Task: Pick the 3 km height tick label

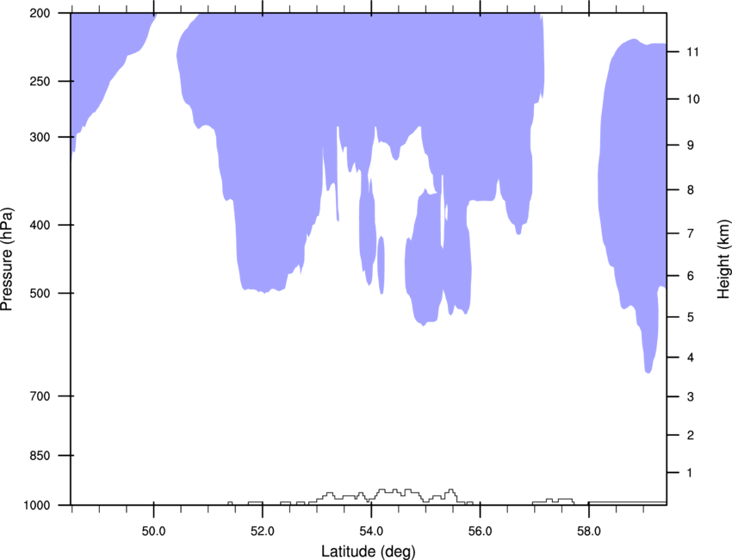Action: click(690, 397)
